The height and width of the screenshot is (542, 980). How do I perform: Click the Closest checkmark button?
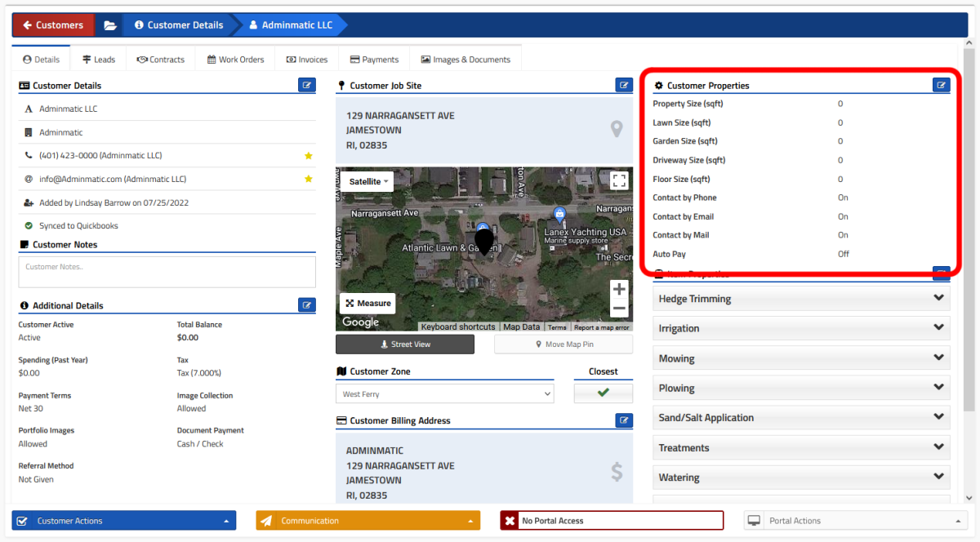604,393
